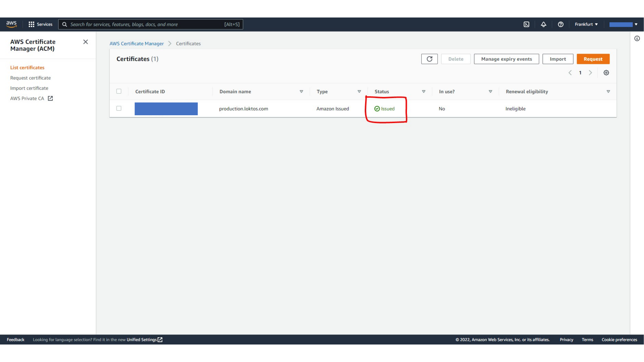The height and width of the screenshot is (362, 644).
Task: Go to next certificates page
Action: tap(590, 73)
